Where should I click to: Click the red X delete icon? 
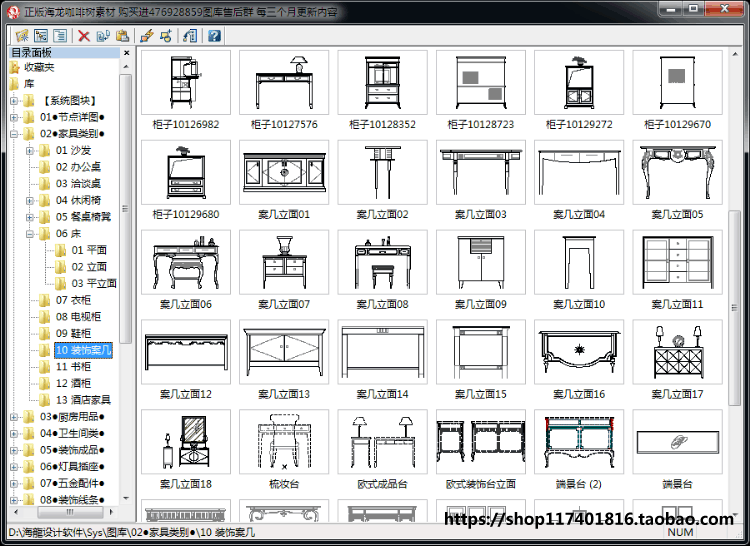point(84,35)
